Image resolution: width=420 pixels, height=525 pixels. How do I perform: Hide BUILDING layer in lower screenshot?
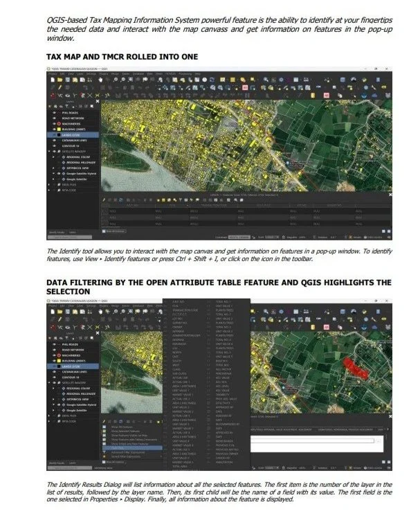(x=54, y=361)
